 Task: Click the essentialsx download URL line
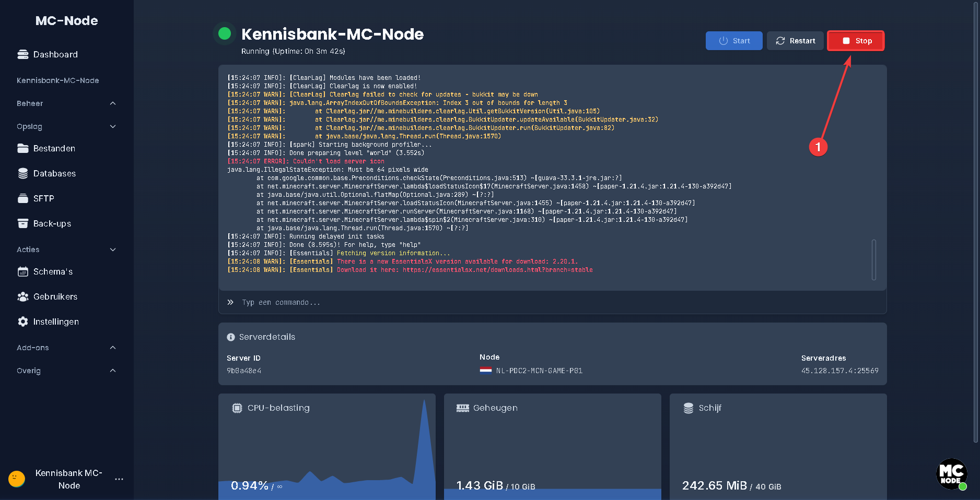[x=410, y=270]
